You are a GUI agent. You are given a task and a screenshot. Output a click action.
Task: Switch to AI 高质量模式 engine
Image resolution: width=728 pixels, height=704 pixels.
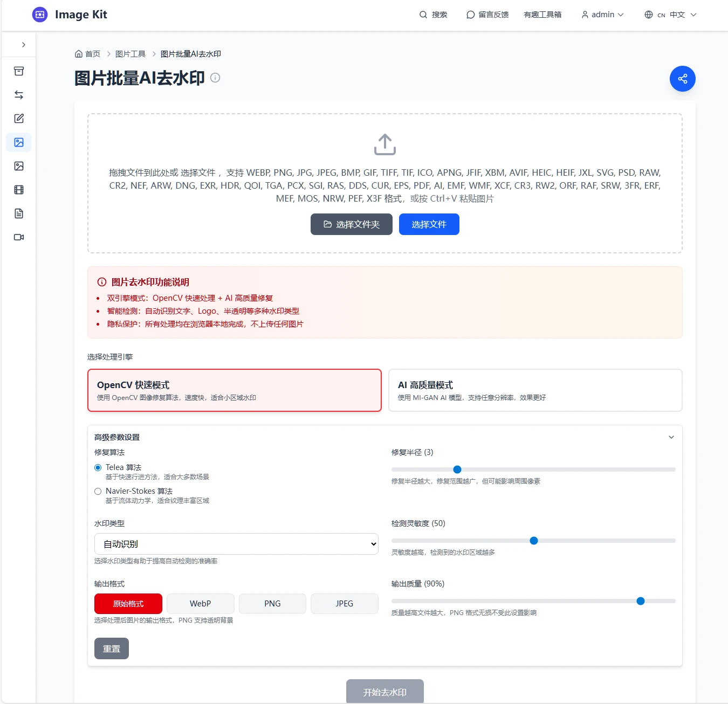535,390
